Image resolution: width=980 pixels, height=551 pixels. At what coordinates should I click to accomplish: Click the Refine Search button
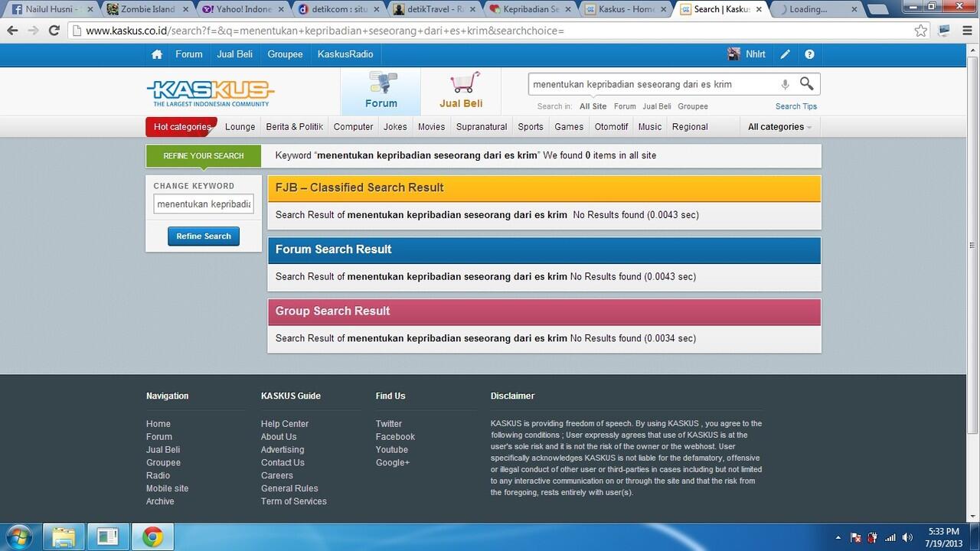(204, 236)
